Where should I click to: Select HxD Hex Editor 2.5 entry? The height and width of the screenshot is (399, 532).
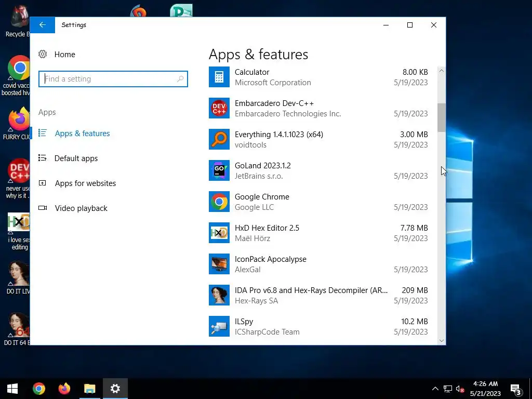coord(267,228)
